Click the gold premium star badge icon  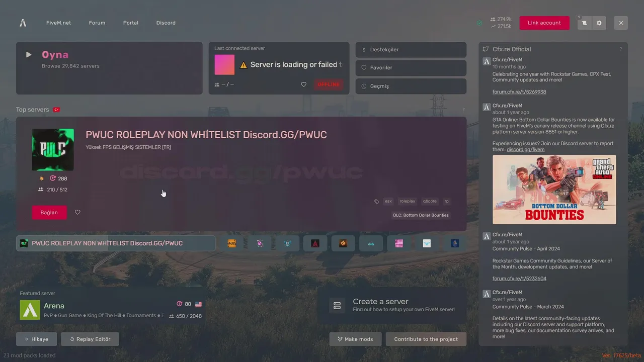[42, 178]
